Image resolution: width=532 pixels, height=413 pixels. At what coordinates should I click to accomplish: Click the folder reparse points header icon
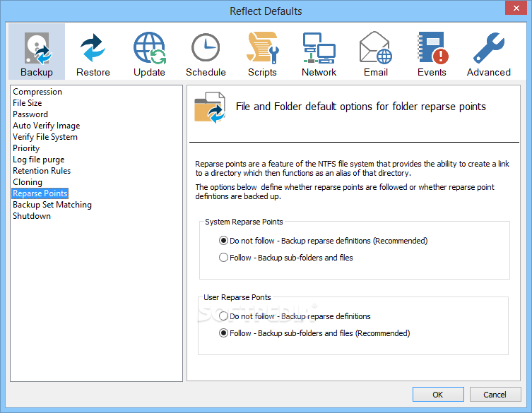(x=210, y=107)
